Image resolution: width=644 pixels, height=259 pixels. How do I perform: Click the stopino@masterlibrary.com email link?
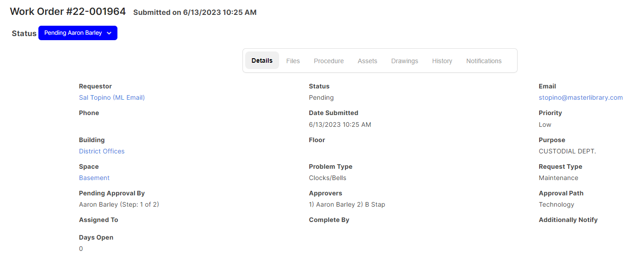pos(581,97)
